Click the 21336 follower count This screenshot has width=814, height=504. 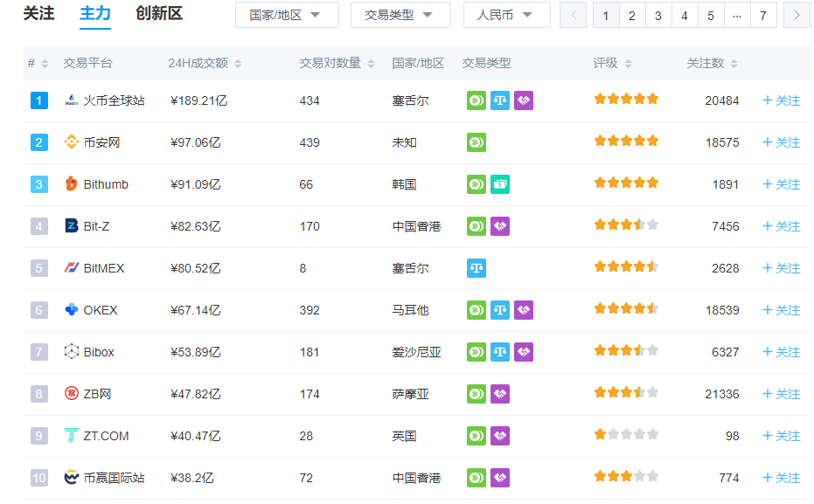click(x=721, y=394)
